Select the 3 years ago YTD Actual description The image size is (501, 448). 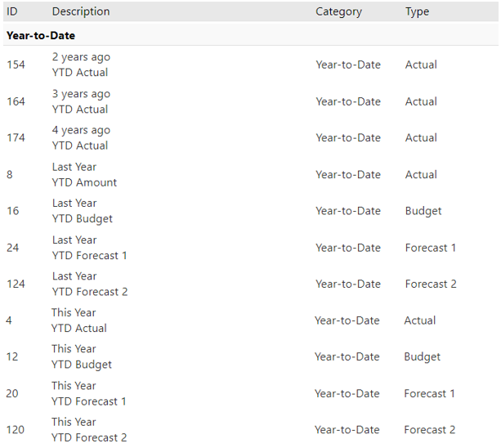click(x=81, y=101)
